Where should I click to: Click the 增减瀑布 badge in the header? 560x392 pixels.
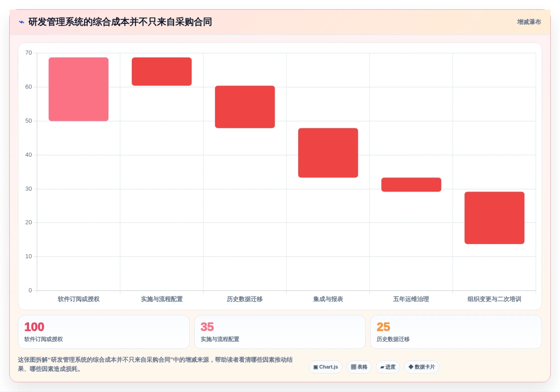coord(529,22)
